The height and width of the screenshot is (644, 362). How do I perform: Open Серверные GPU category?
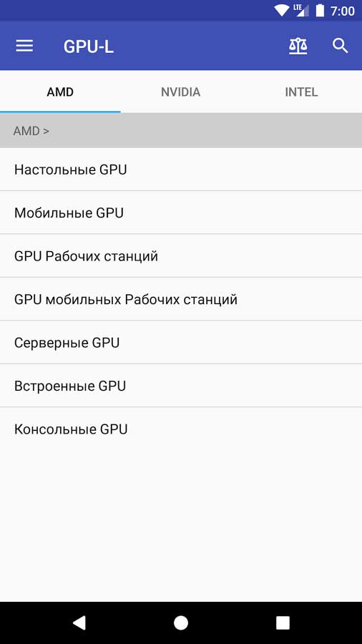point(181,343)
